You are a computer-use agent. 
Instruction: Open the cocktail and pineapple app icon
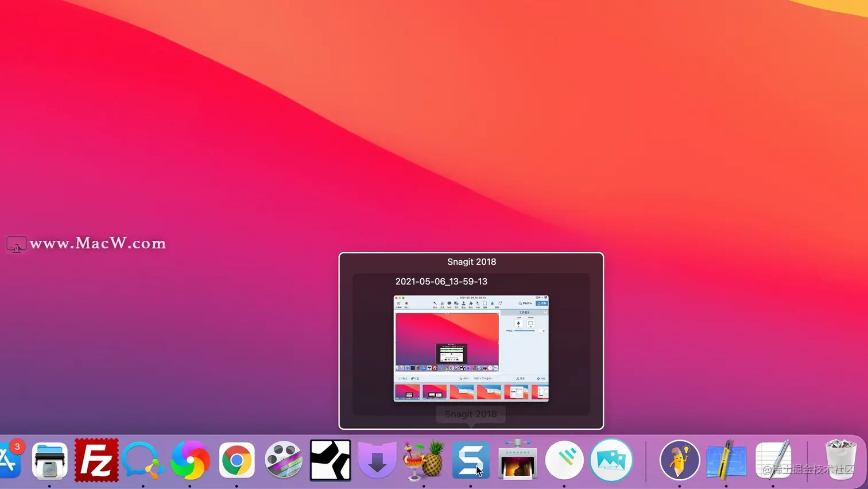click(424, 460)
